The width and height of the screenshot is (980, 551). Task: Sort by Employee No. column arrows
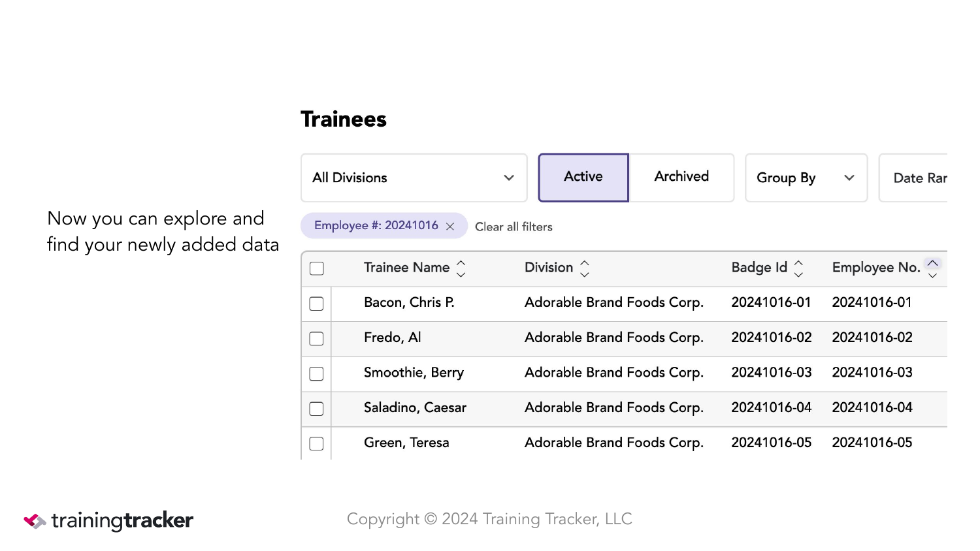[x=933, y=268]
